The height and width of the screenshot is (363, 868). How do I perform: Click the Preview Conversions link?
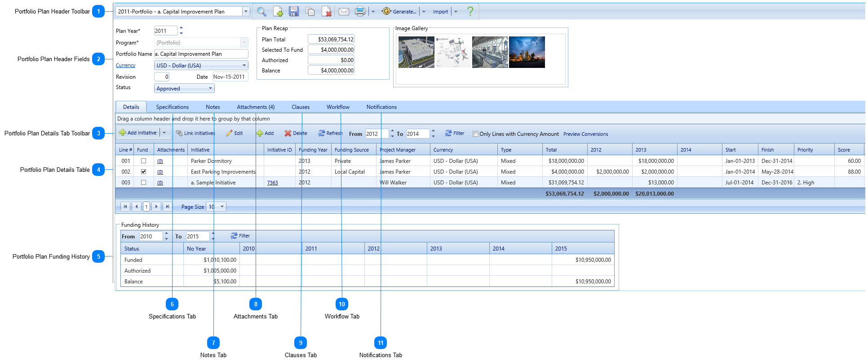[585, 134]
